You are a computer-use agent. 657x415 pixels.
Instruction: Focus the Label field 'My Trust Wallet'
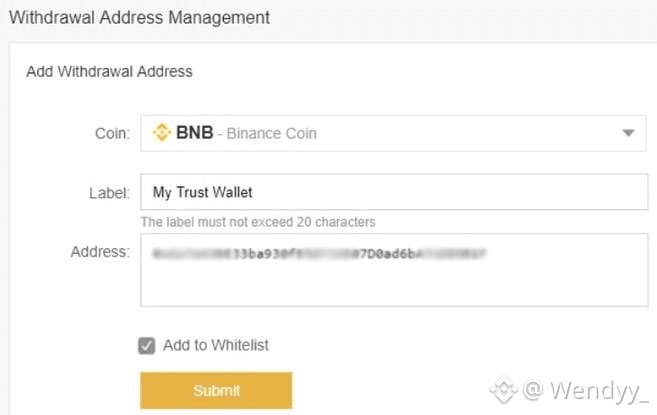click(x=393, y=191)
